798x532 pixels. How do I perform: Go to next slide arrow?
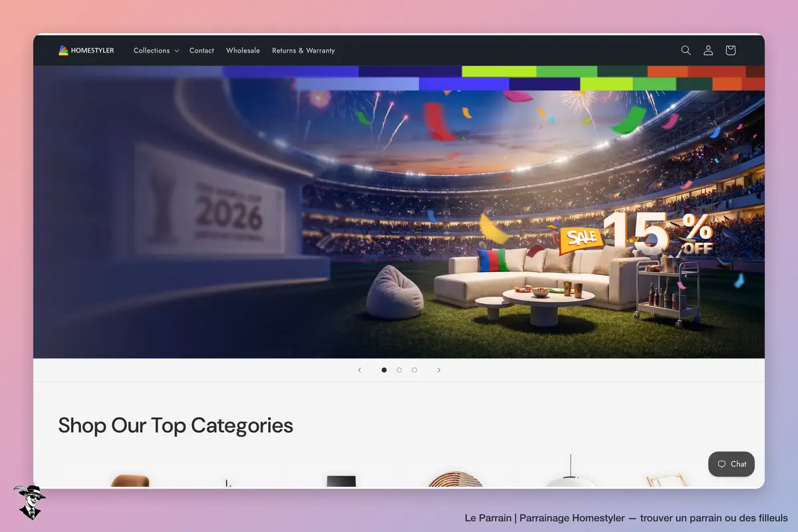439,370
